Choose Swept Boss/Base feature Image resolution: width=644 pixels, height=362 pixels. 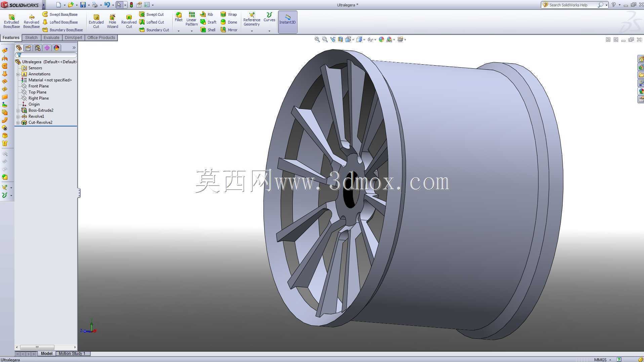pyautogui.click(x=60, y=14)
